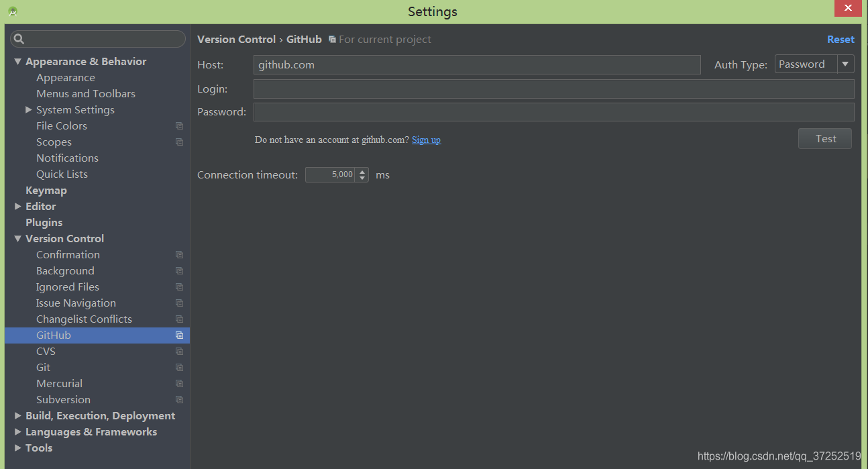Expand Build, Execution, Deployment section
868x469 pixels.
pos(17,415)
